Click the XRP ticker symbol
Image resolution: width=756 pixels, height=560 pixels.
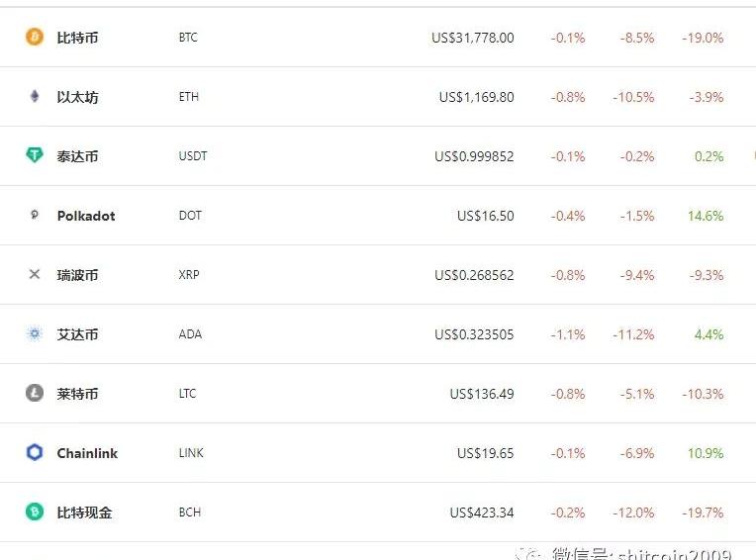pyautogui.click(x=189, y=275)
